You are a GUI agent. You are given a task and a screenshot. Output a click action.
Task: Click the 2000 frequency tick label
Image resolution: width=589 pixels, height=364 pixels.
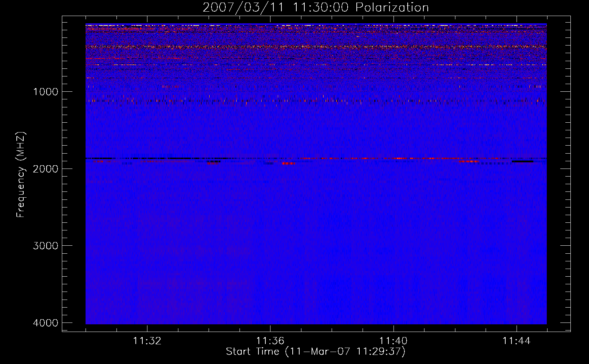tap(46, 169)
